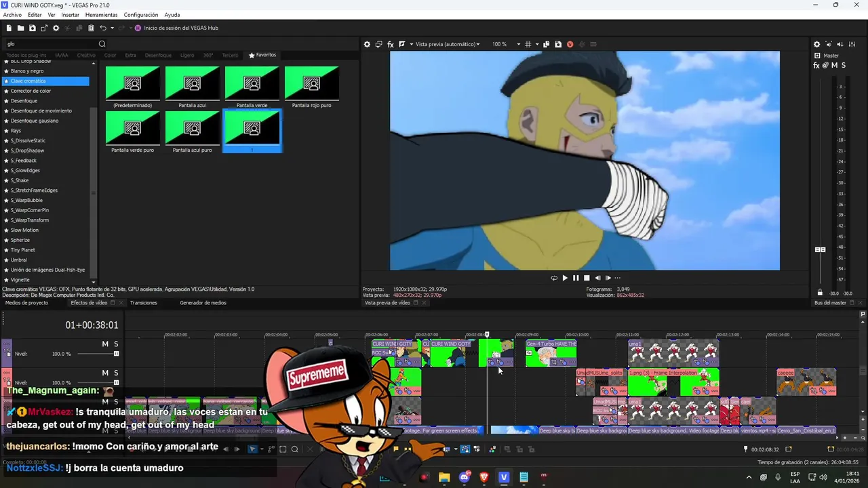This screenshot has width=868, height=488.
Task: Expand overlays grid dropdown arrow
Action: click(536, 44)
